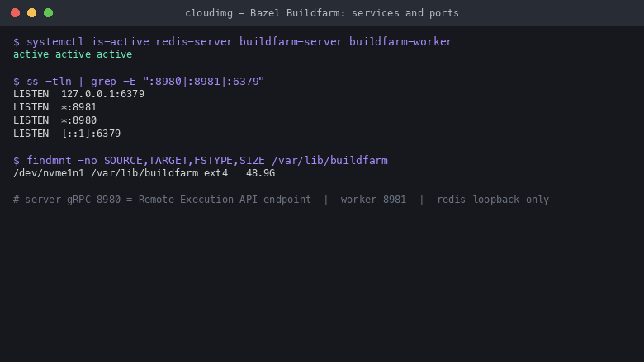The width and height of the screenshot is (644, 362).
Task: Click the 'LISTEN [::1]:6379' line
Action: click(x=67, y=134)
